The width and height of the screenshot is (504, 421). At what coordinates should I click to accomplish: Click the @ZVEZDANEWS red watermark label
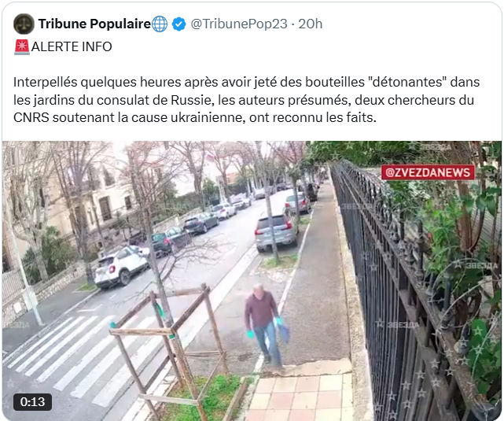click(x=428, y=172)
